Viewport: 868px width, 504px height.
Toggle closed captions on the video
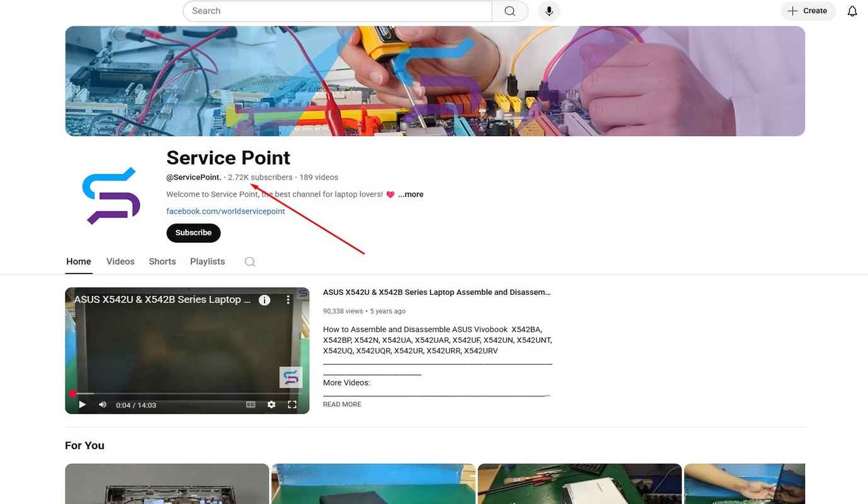tap(251, 404)
